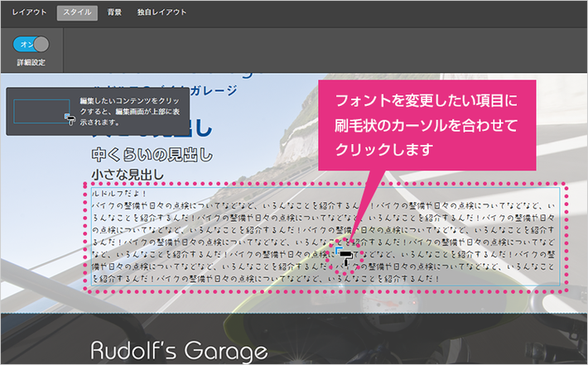The height and width of the screenshot is (365, 588).
Task: Click the tooltip text 編集したいコンテンツをクリック
Action: pyautogui.click(x=130, y=111)
